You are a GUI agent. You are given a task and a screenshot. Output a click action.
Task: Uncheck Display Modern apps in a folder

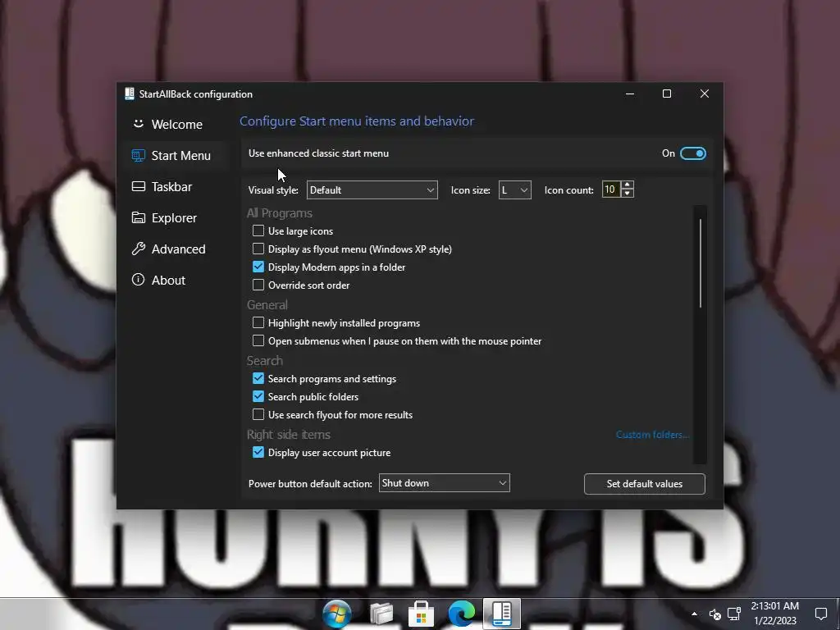[258, 267]
